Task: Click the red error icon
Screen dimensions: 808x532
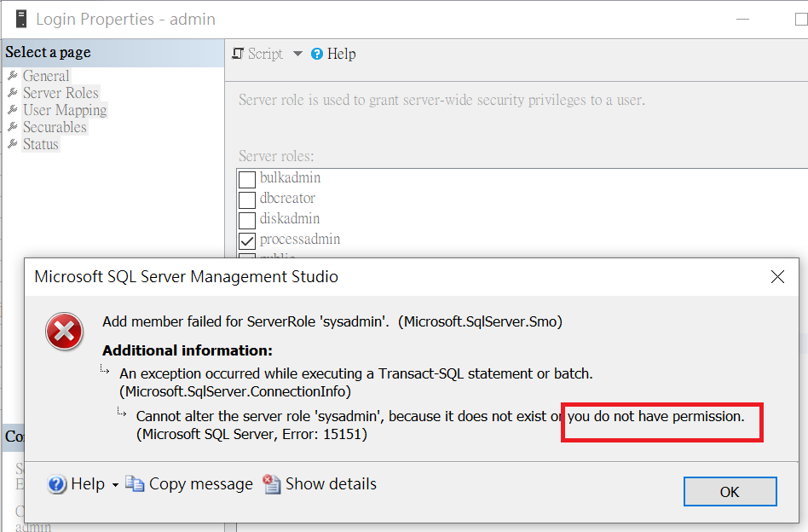Action: [x=65, y=332]
